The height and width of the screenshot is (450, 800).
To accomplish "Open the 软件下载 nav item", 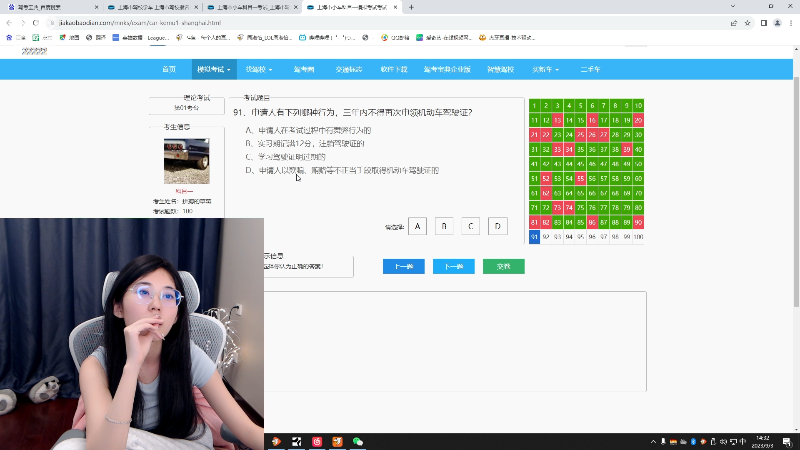I will (x=394, y=69).
